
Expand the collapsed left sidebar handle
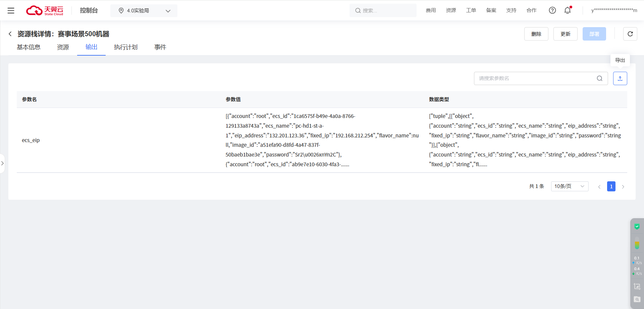pos(2,163)
